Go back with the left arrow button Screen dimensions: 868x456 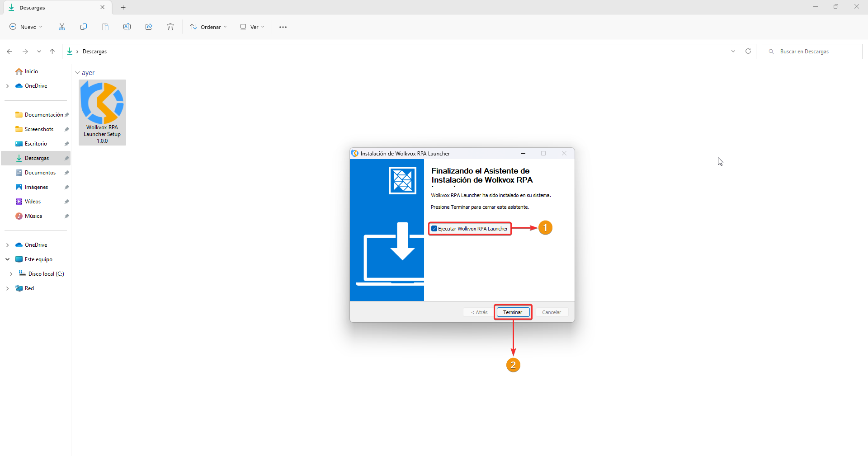9,52
